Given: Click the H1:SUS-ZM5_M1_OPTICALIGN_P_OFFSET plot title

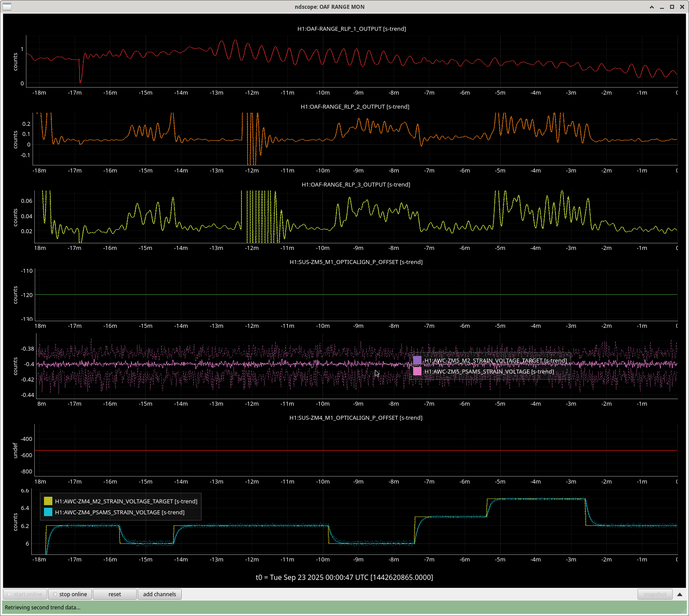Looking at the screenshot, I should coord(355,262).
